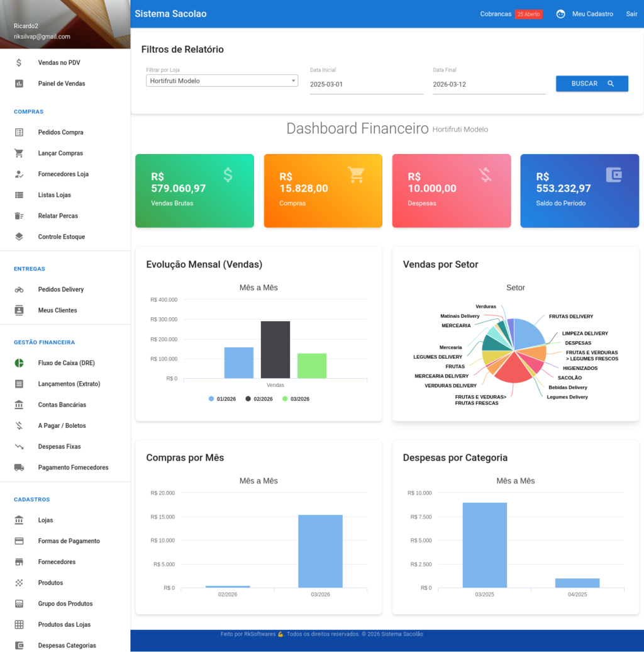644x652 pixels.
Task: Toggle the 03/2026 legend series visibility
Action: click(296, 399)
